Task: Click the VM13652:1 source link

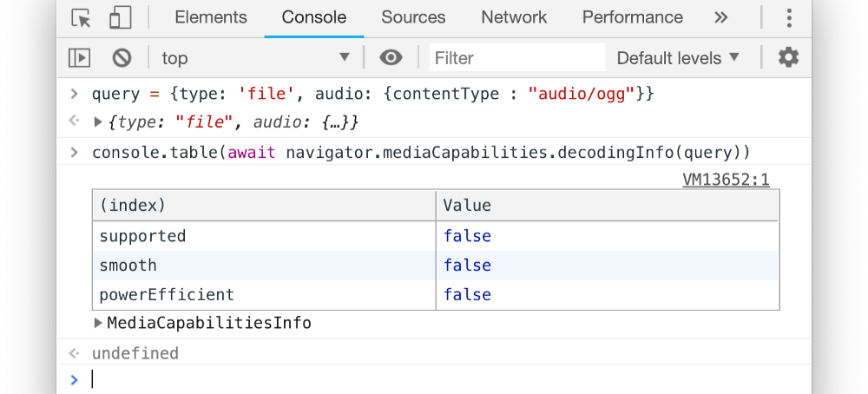Action: 726,181
